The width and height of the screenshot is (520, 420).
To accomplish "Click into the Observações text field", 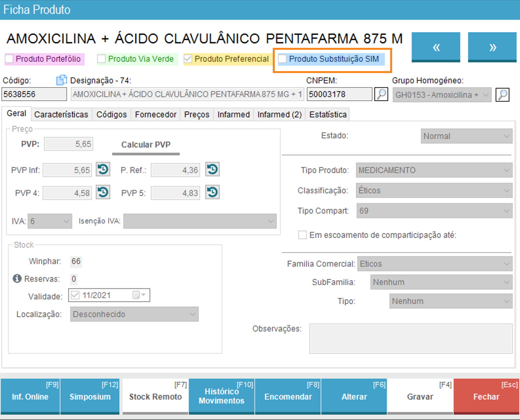I will tap(410, 339).
